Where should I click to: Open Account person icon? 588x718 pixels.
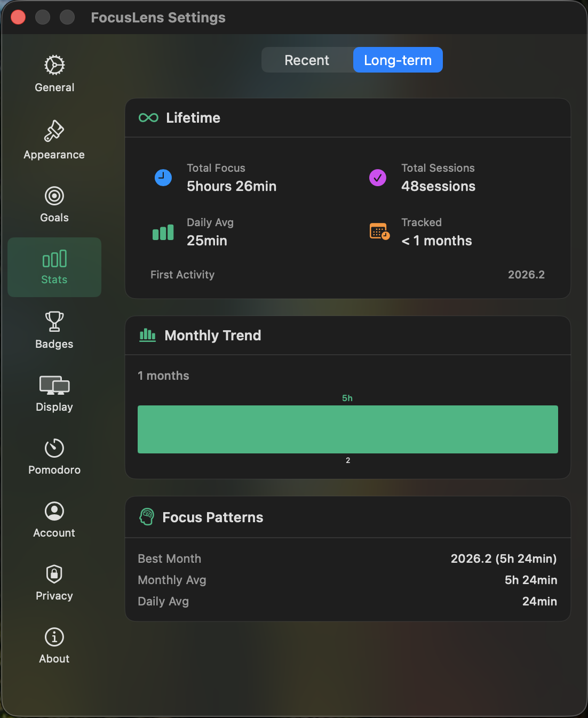point(54,511)
